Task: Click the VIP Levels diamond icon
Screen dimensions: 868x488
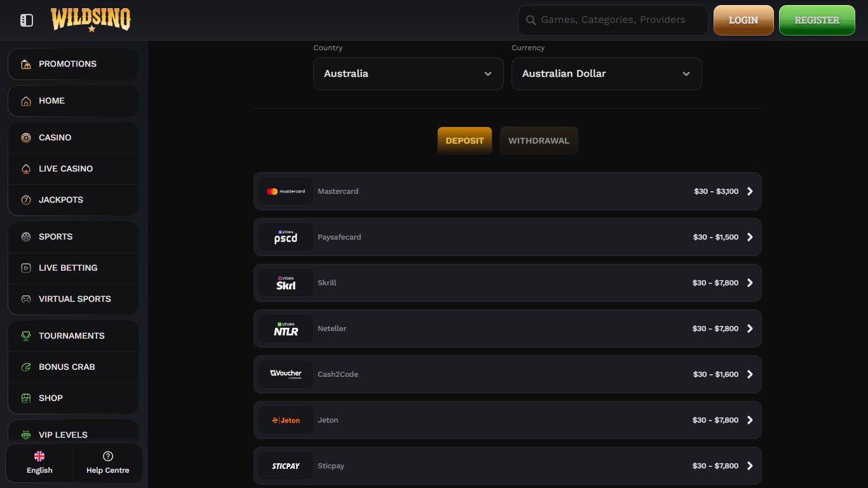Action: coord(26,435)
